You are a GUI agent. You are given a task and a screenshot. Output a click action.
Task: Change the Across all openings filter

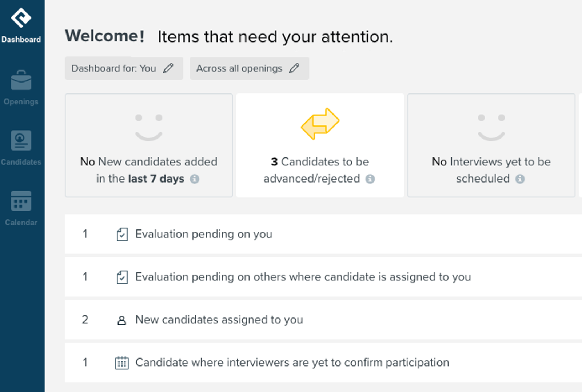coord(250,68)
